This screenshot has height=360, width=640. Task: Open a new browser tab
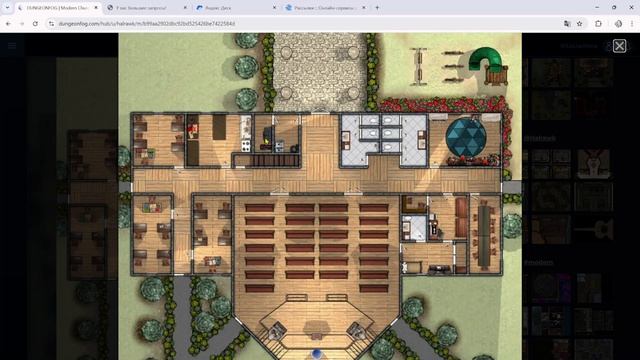[x=377, y=8]
